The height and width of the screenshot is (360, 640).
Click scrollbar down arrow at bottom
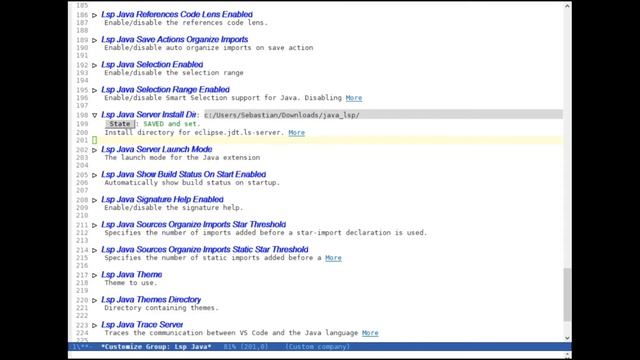tap(567, 338)
